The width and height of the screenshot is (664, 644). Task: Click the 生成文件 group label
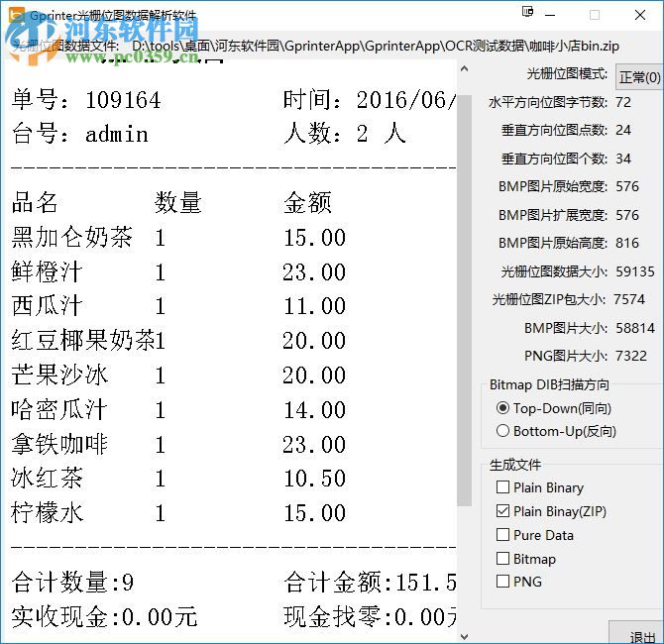tap(515, 465)
